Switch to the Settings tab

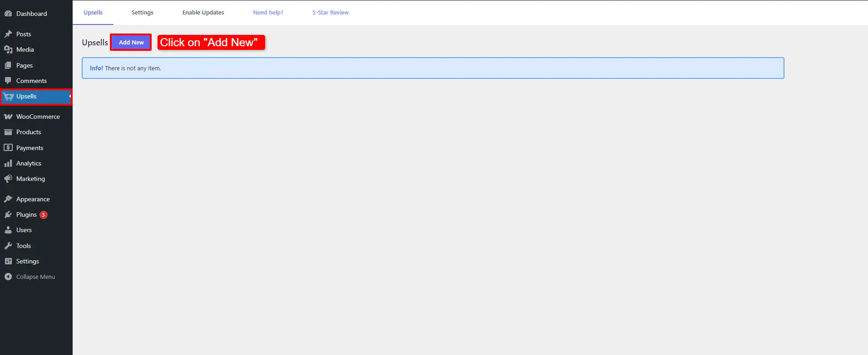(x=142, y=13)
